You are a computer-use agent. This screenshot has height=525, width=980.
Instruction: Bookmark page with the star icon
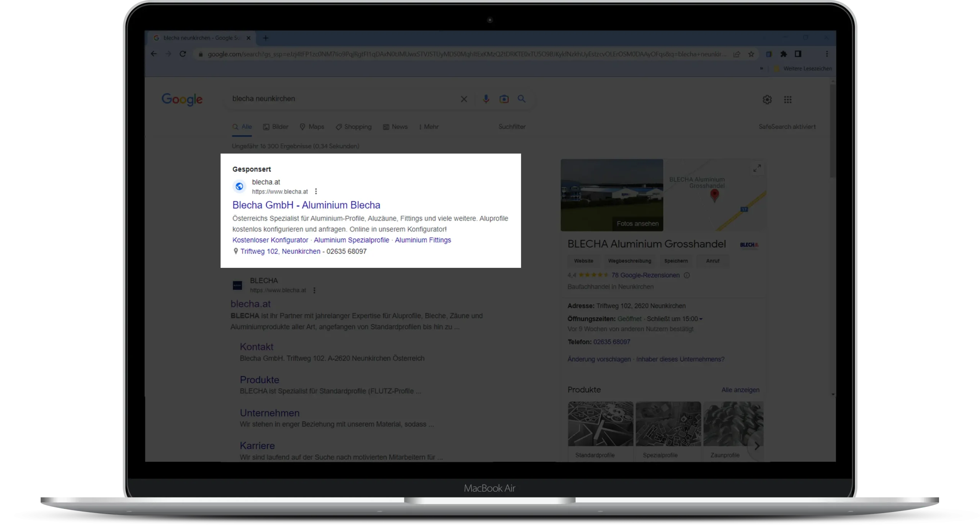tap(751, 54)
